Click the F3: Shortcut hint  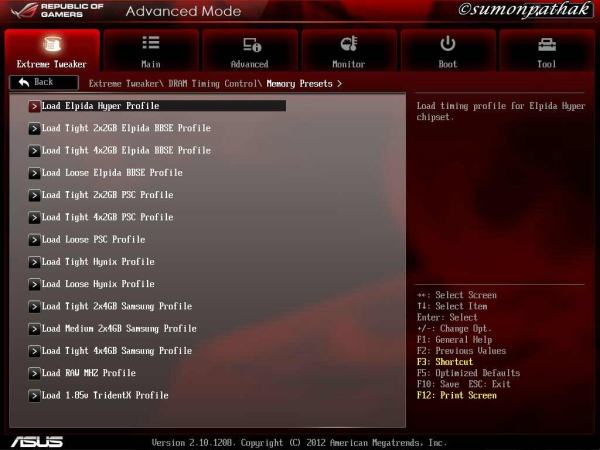445,362
